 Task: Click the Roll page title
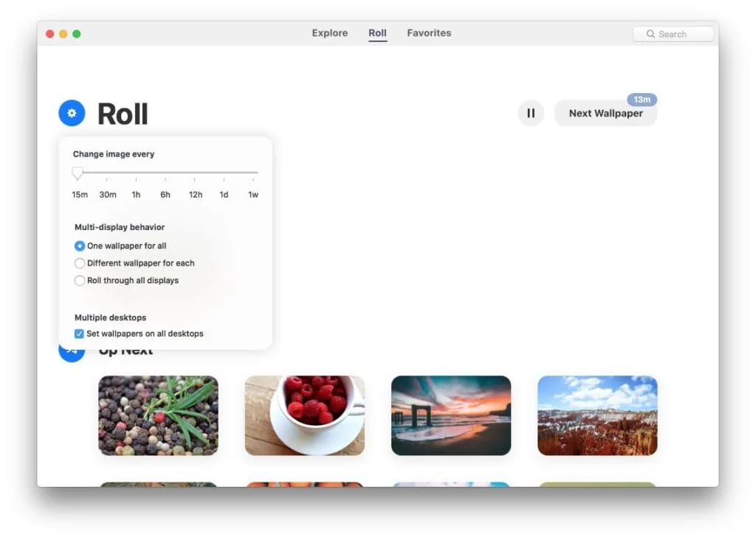click(x=123, y=114)
